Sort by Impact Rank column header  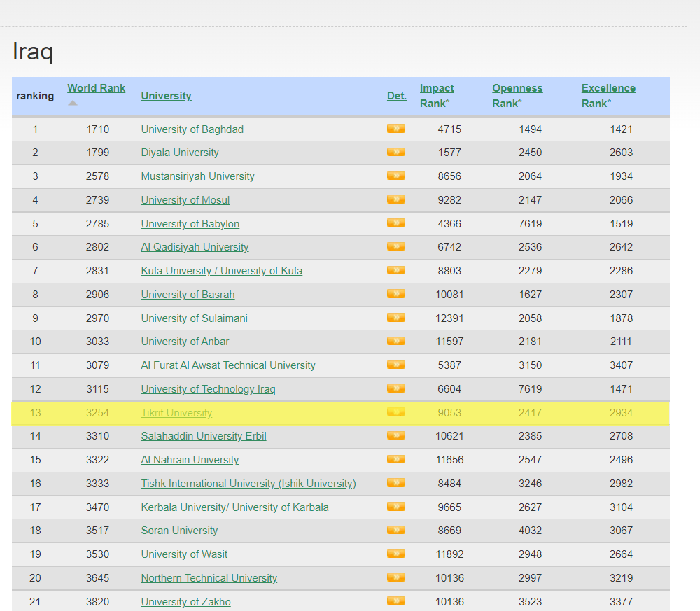pyautogui.click(x=436, y=96)
